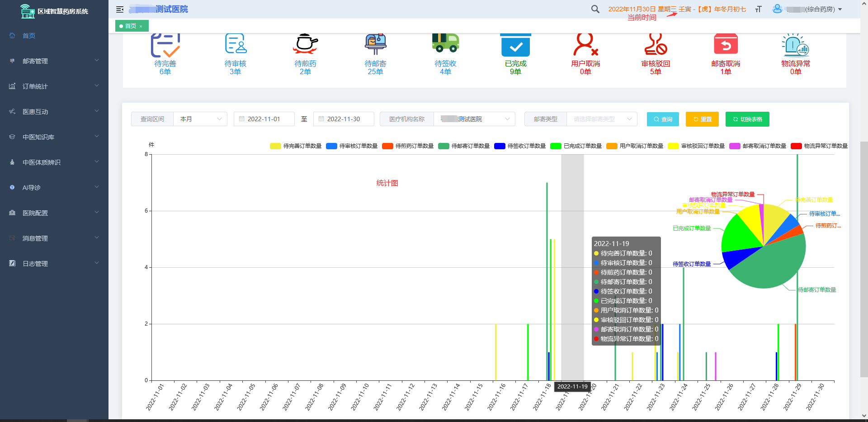The height and width of the screenshot is (422, 868).
Task: Click the start date field 2022-11-01
Action: click(264, 119)
